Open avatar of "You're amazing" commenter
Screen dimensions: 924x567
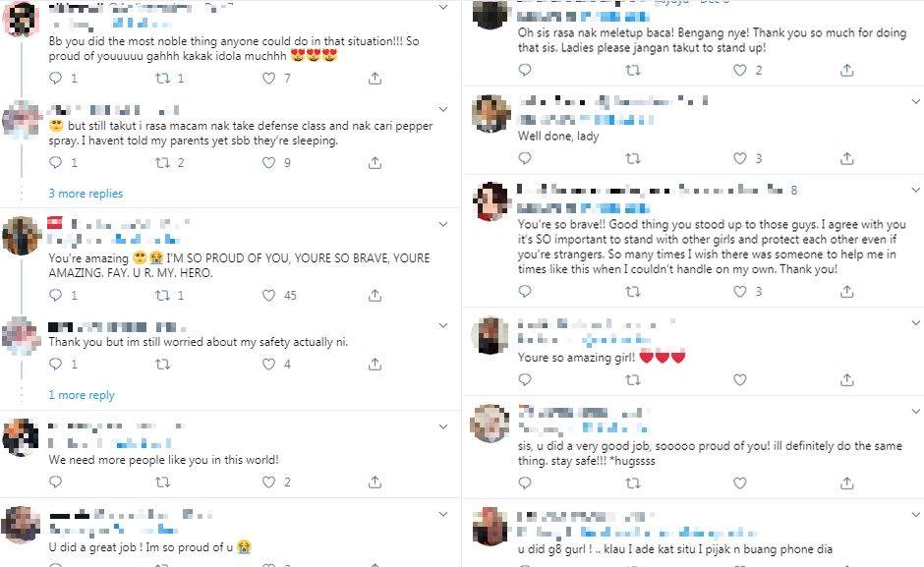(21, 235)
